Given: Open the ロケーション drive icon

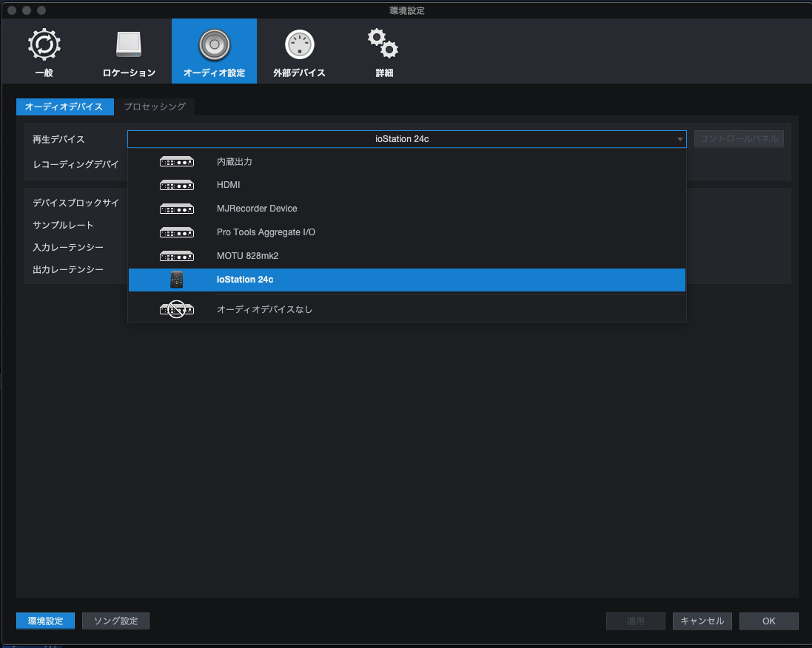Looking at the screenshot, I should point(129,44).
